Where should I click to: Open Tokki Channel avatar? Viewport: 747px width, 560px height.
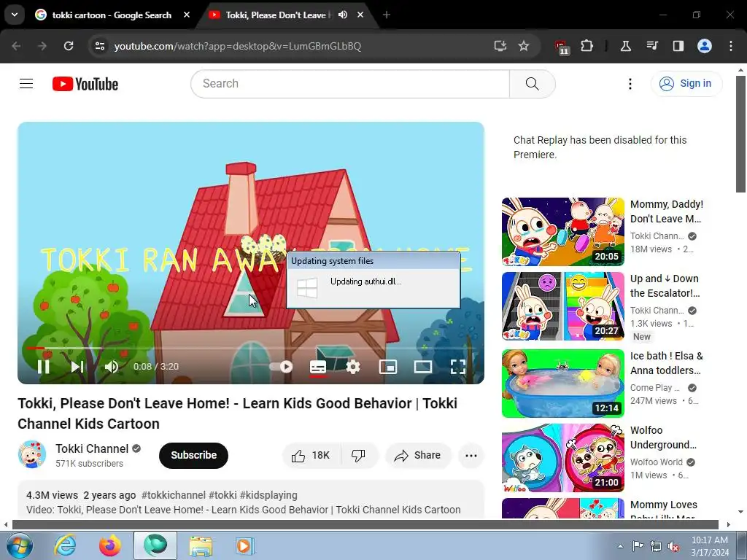[32, 454]
